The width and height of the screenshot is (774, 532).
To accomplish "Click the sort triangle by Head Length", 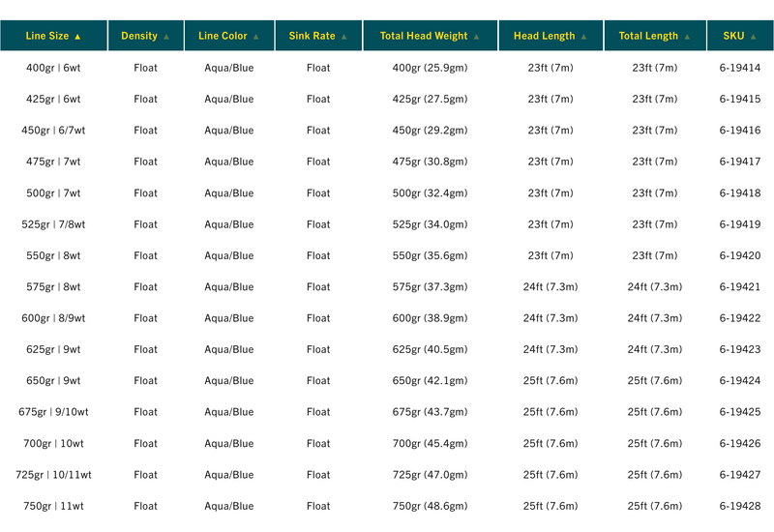I will point(584,37).
